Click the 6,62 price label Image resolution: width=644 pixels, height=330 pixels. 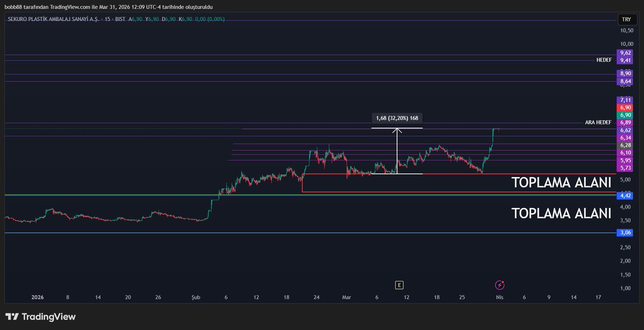tap(626, 130)
